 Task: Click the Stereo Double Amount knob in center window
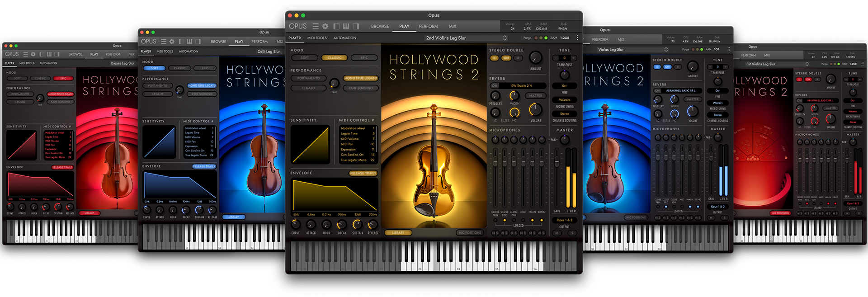tap(535, 58)
